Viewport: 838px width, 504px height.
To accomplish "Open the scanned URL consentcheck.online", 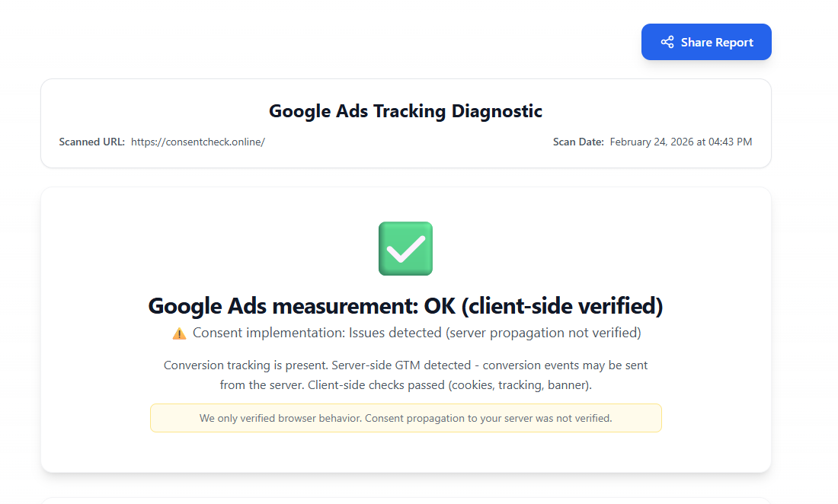I will pyautogui.click(x=197, y=142).
